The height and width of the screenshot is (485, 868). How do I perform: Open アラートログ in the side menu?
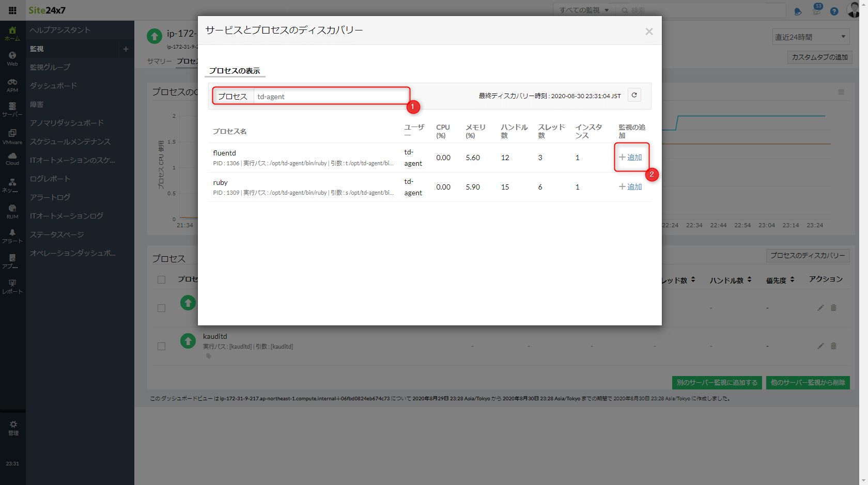(50, 197)
